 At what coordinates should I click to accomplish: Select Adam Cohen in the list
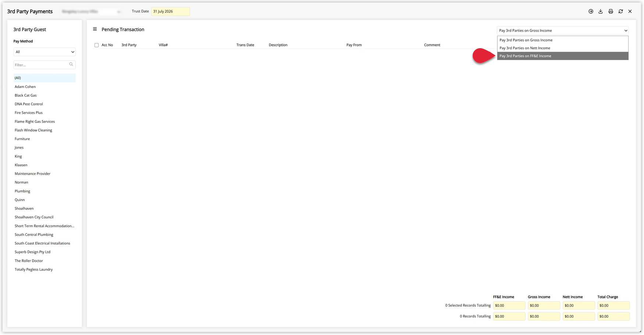coord(44,87)
